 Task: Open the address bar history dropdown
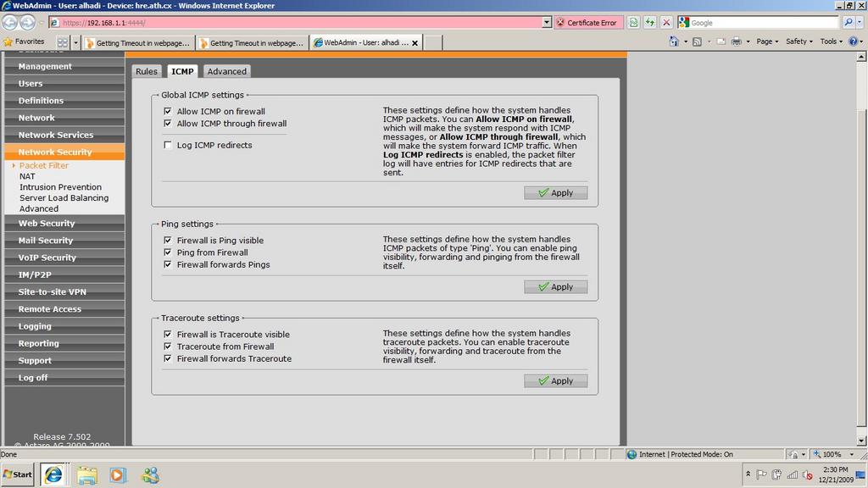(546, 23)
